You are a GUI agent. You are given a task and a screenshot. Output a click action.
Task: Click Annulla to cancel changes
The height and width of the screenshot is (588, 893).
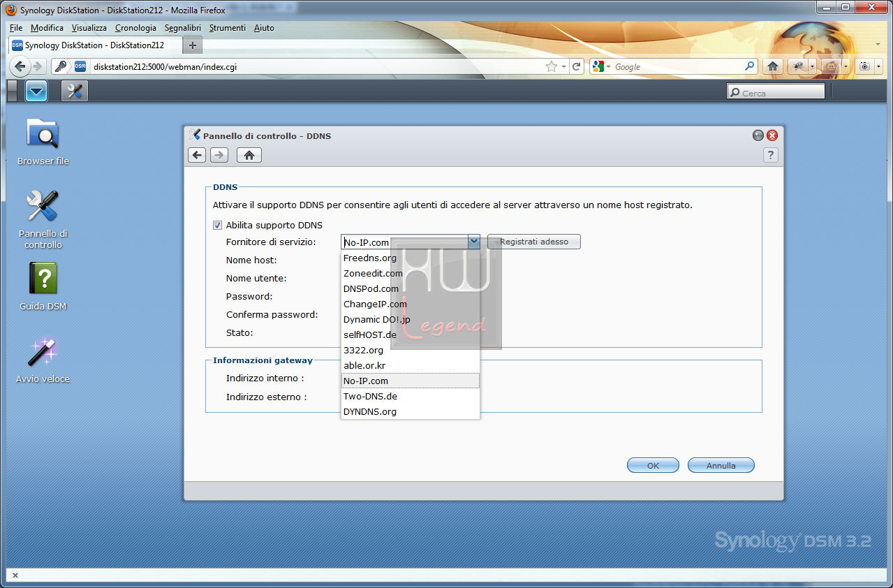pos(721,466)
